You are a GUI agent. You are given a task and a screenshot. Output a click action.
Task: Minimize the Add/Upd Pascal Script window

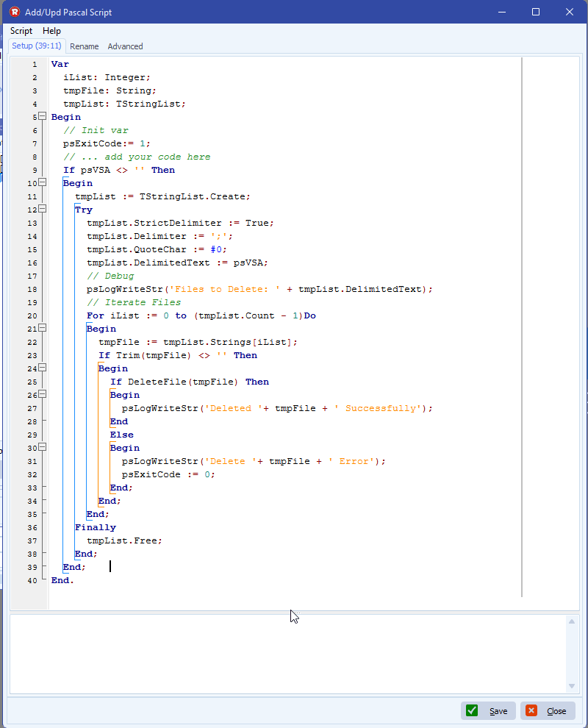click(x=502, y=12)
